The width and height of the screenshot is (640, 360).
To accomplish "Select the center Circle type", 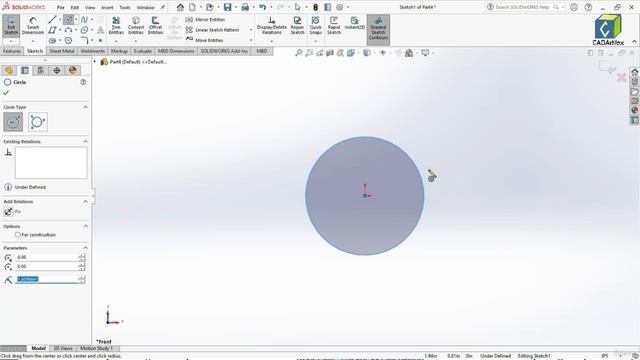I will (13, 122).
